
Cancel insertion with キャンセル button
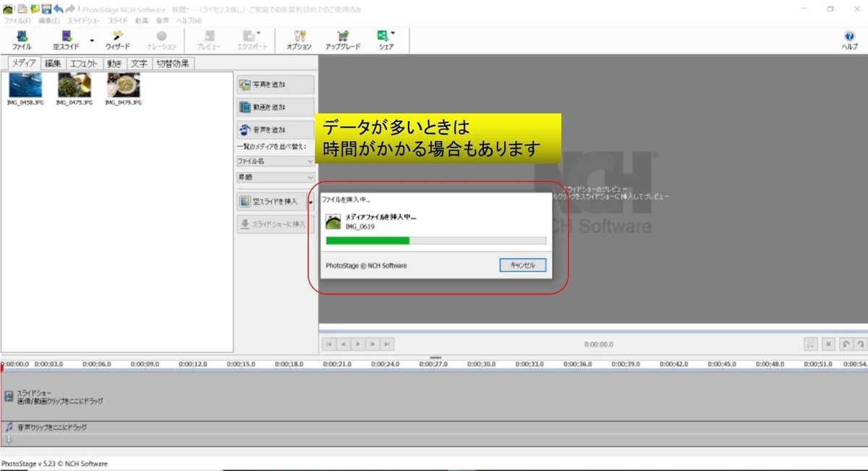pyautogui.click(x=523, y=266)
